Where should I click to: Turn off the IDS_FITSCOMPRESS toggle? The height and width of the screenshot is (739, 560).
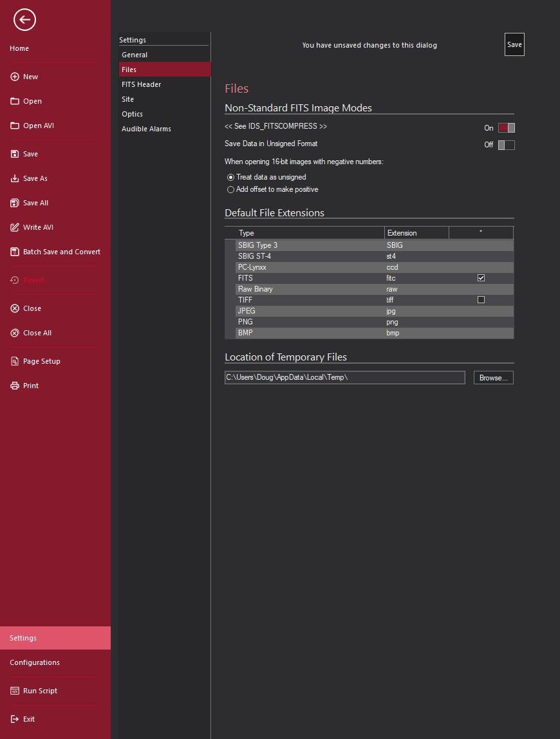506,128
